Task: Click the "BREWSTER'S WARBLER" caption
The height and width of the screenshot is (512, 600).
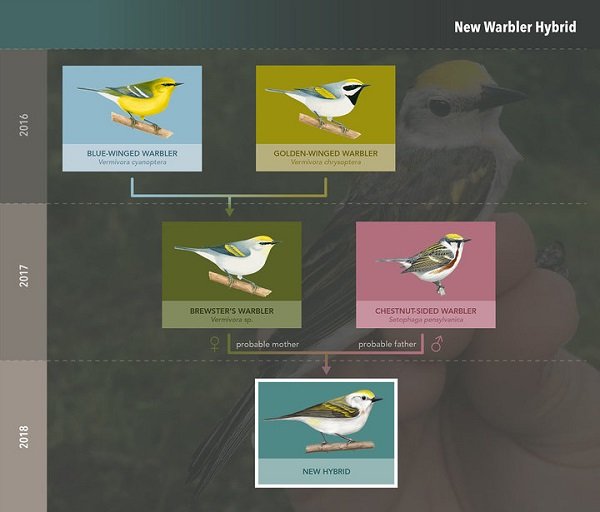Action: (231, 311)
